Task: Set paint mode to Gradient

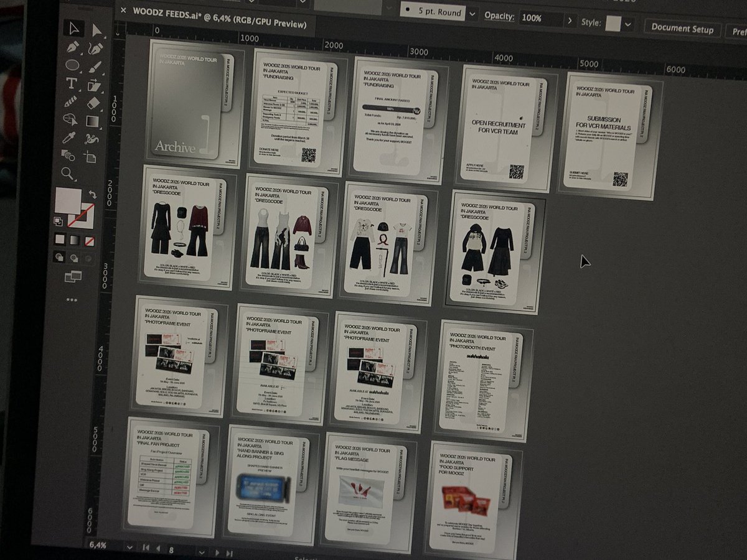Action: point(75,240)
